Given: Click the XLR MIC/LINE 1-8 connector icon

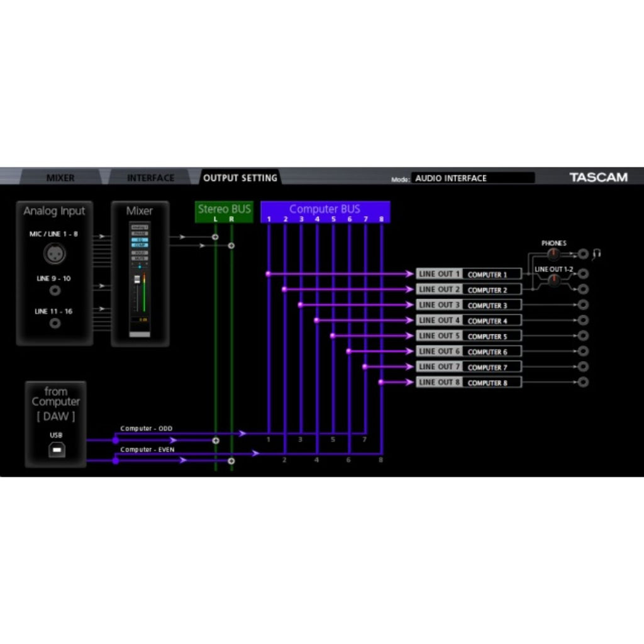Looking at the screenshot, I should pyautogui.click(x=55, y=253).
